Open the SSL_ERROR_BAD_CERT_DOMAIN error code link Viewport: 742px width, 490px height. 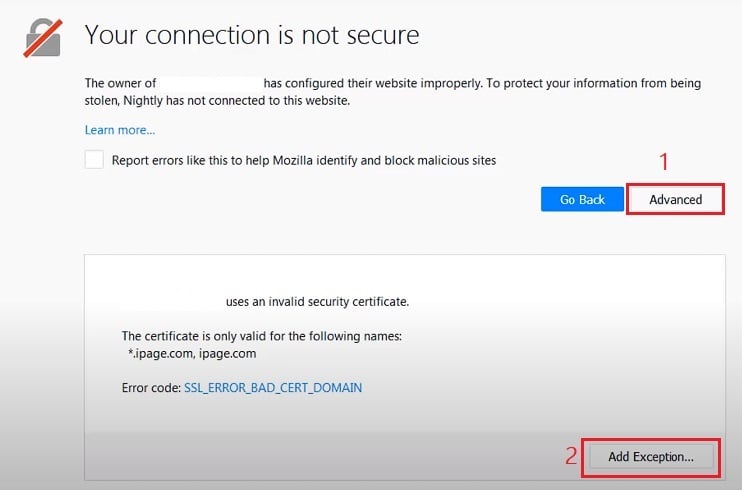(x=273, y=388)
